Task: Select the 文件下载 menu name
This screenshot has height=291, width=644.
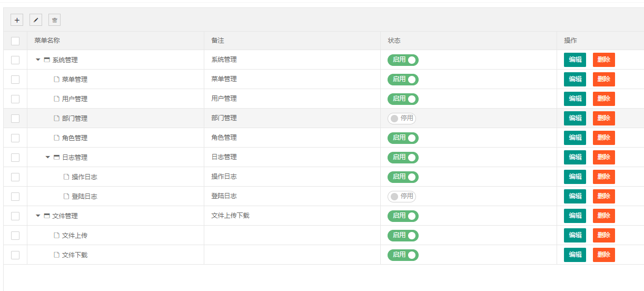Action: tap(75, 255)
